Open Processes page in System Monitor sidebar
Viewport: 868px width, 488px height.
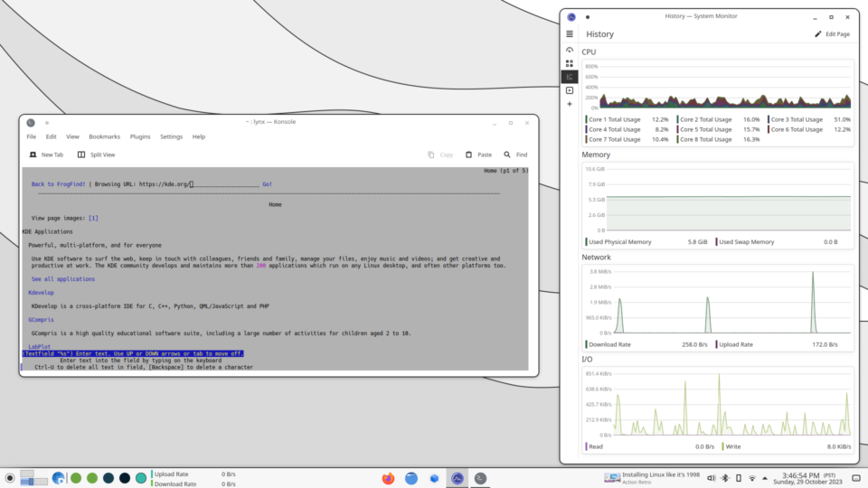[x=569, y=90]
